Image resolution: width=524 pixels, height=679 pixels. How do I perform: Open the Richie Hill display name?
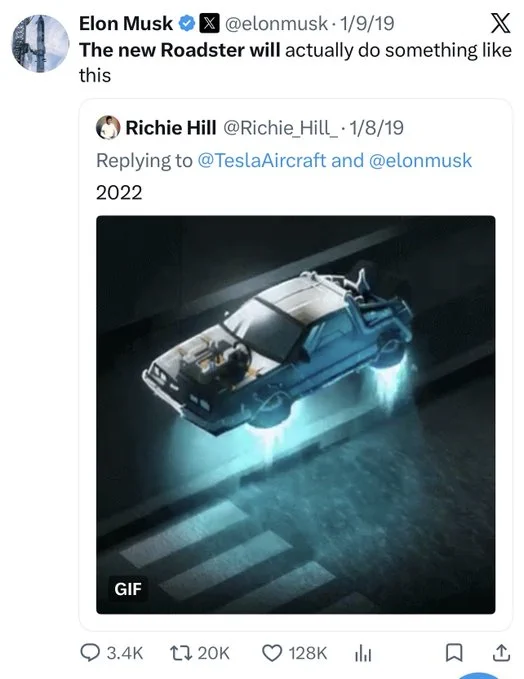(x=171, y=128)
